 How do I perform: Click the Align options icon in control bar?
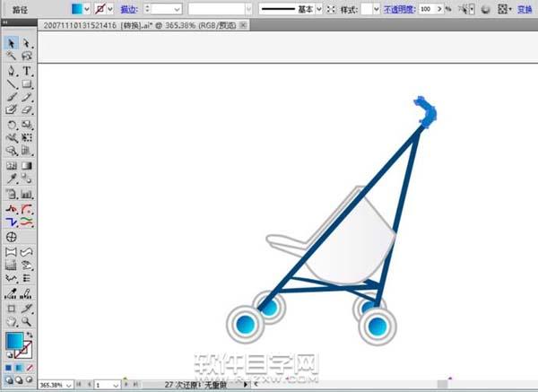point(502,9)
